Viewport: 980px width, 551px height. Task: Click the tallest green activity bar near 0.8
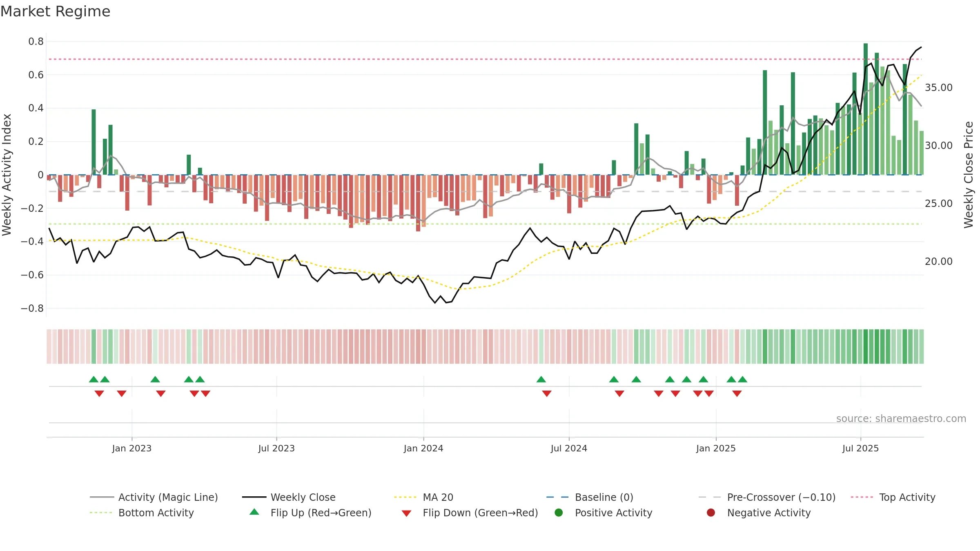point(866,109)
